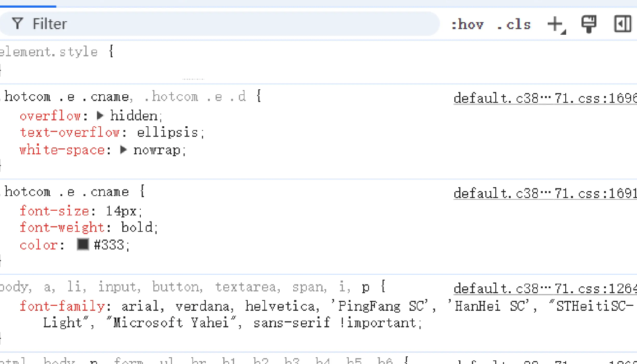637x364 pixels.
Task: Add a new style rule with plus icon
Action: click(x=556, y=24)
